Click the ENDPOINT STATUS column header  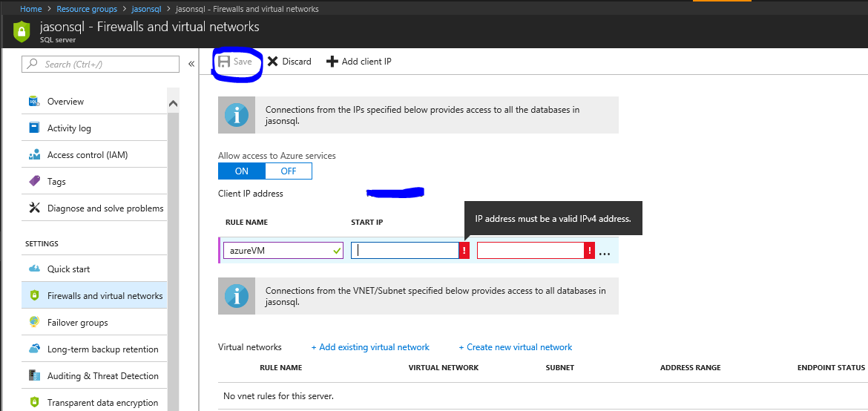tap(831, 368)
